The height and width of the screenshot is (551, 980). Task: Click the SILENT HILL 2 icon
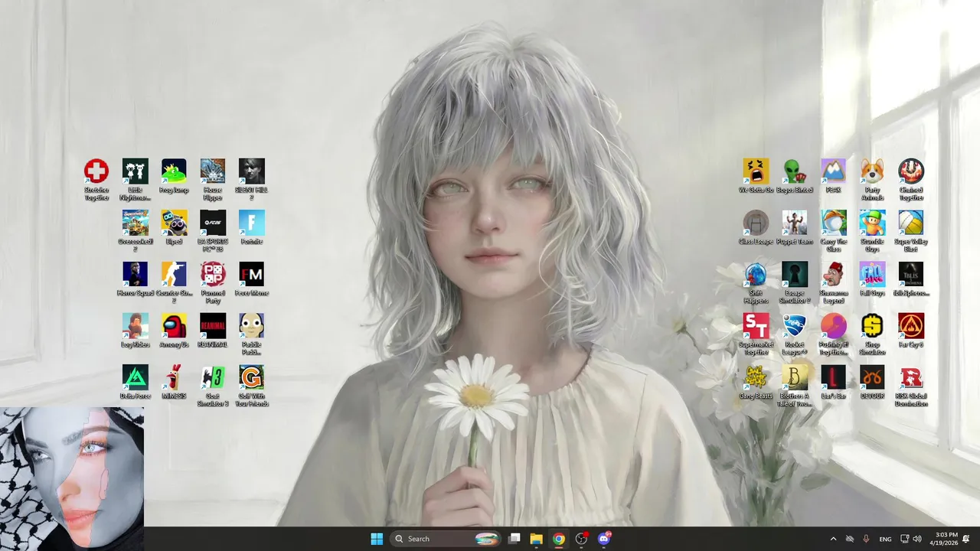[252, 171]
